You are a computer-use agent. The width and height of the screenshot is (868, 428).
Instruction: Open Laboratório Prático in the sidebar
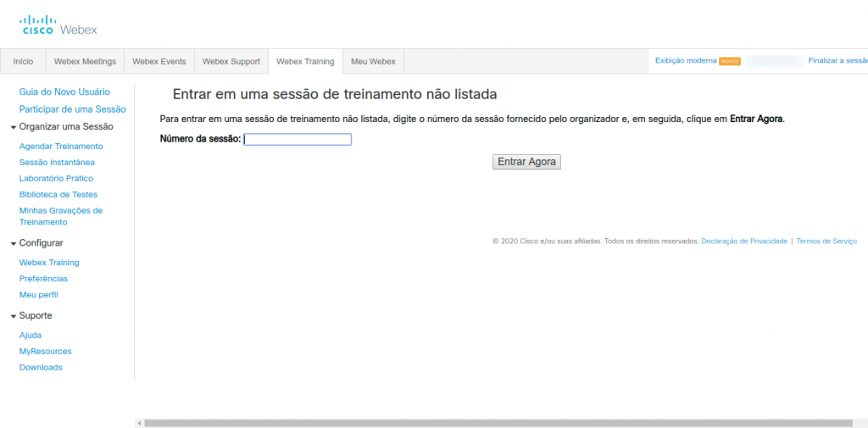point(56,178)
